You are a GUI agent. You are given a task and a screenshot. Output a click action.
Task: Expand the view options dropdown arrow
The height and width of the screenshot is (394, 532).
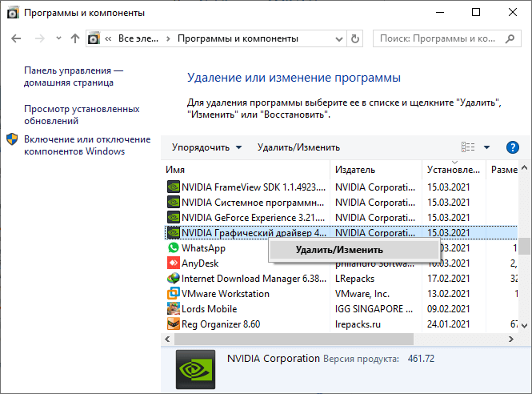[487, 147]
